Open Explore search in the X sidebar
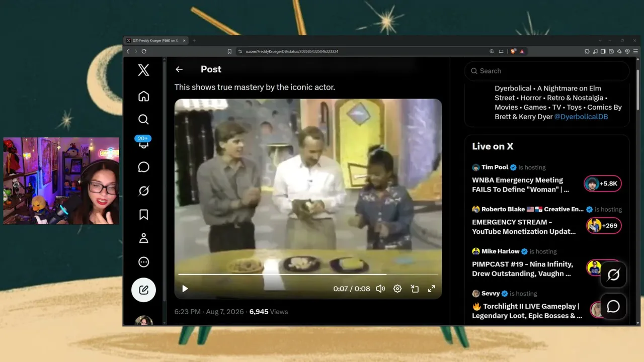 click(143, 119)
